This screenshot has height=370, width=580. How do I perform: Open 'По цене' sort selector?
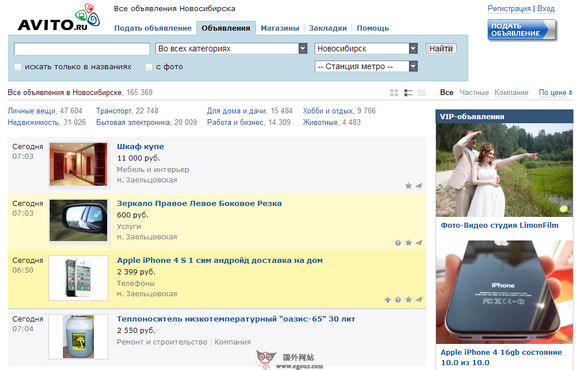pos(555,92)
